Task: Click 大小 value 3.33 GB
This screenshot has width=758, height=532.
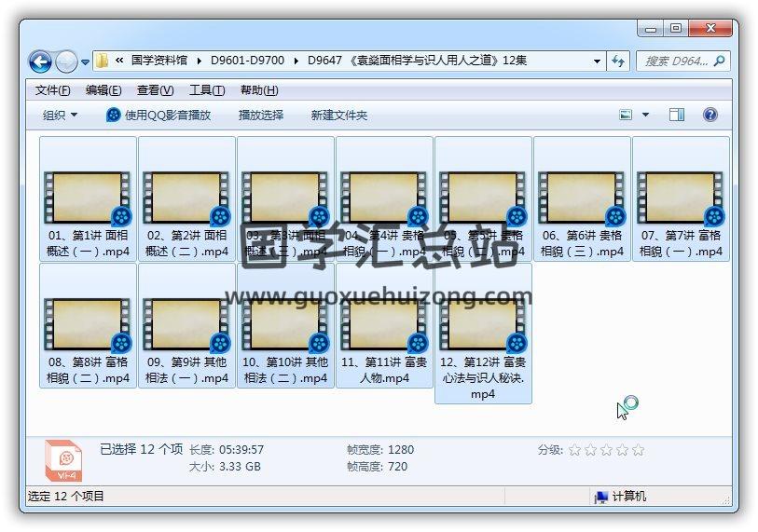Action: coord(240,467)
